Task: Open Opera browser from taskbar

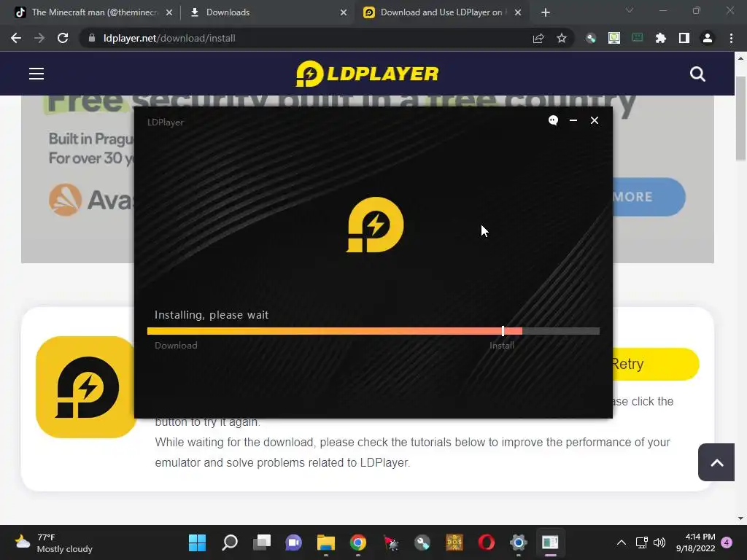Action: pyautogui.click(x=487, y=542)
